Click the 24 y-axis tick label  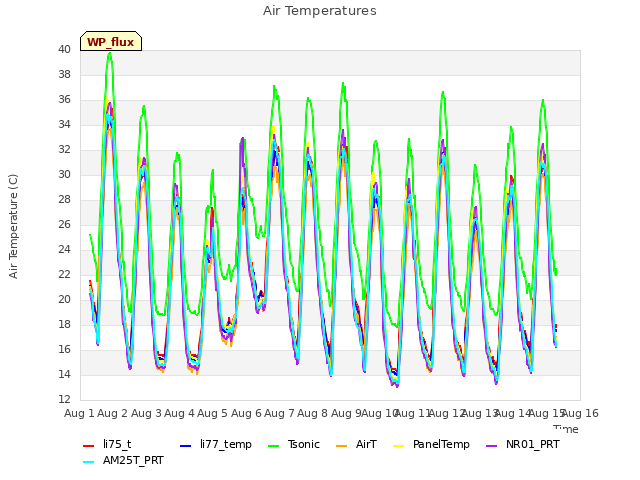tap(64, 249)
